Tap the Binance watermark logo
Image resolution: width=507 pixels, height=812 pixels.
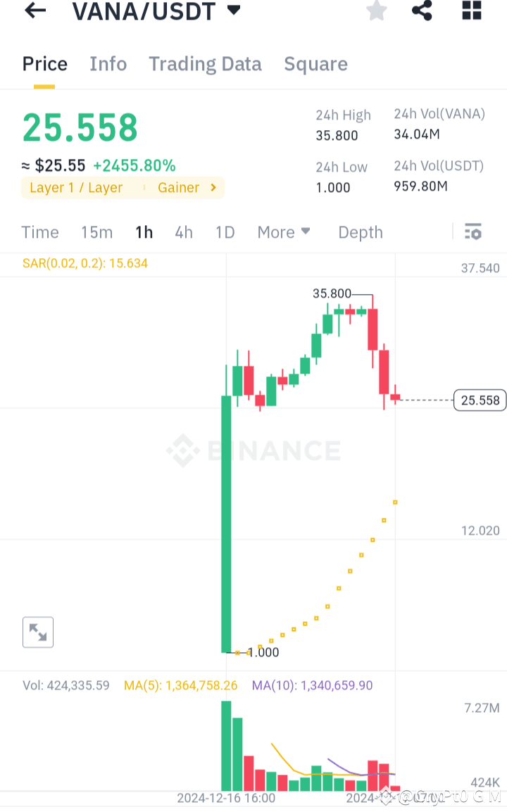pos(254,450)
